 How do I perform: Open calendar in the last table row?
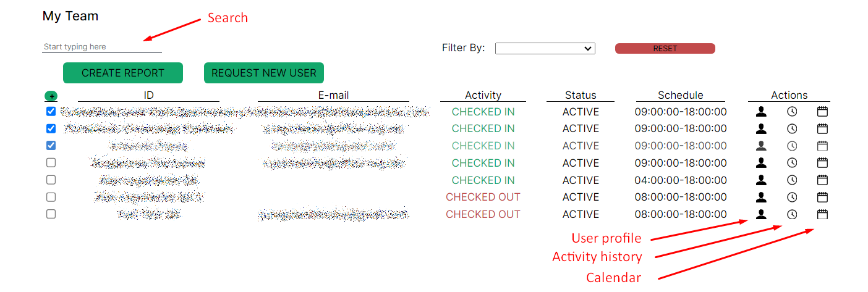pos(822,214)
